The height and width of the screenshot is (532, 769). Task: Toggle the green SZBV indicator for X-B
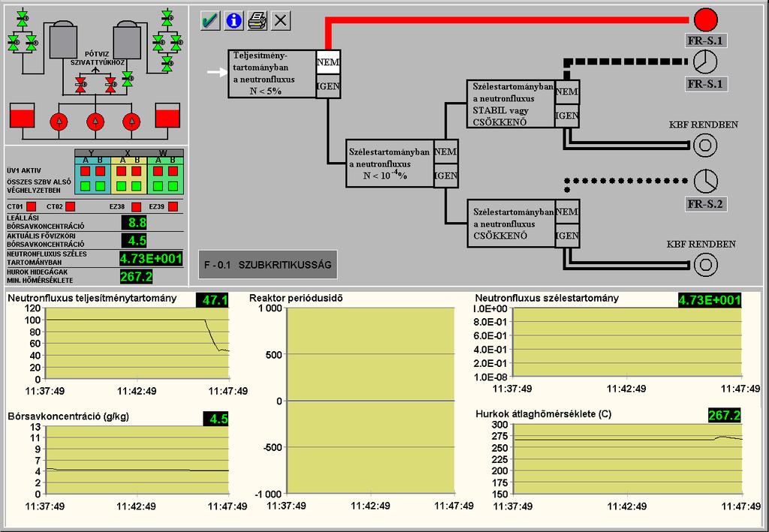click(x=137, y=186)
